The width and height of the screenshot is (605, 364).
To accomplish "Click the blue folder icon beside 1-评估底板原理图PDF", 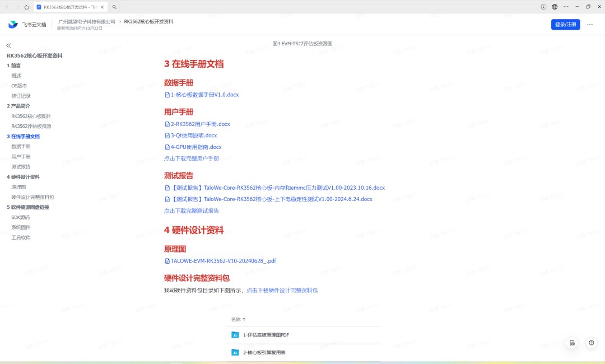I will [234, 335].
